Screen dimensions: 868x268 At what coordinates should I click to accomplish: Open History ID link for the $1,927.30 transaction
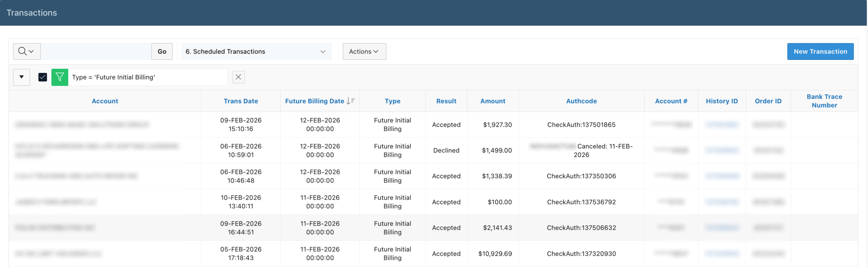click(722, 125)
